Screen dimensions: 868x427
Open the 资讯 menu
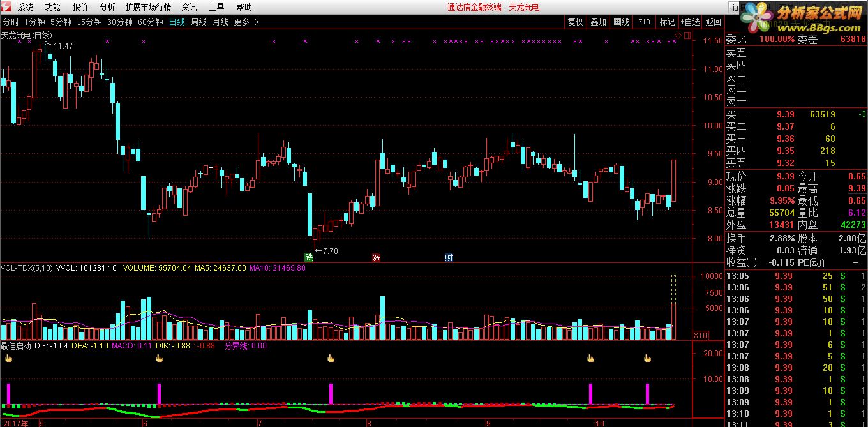(x=189, y=7)
